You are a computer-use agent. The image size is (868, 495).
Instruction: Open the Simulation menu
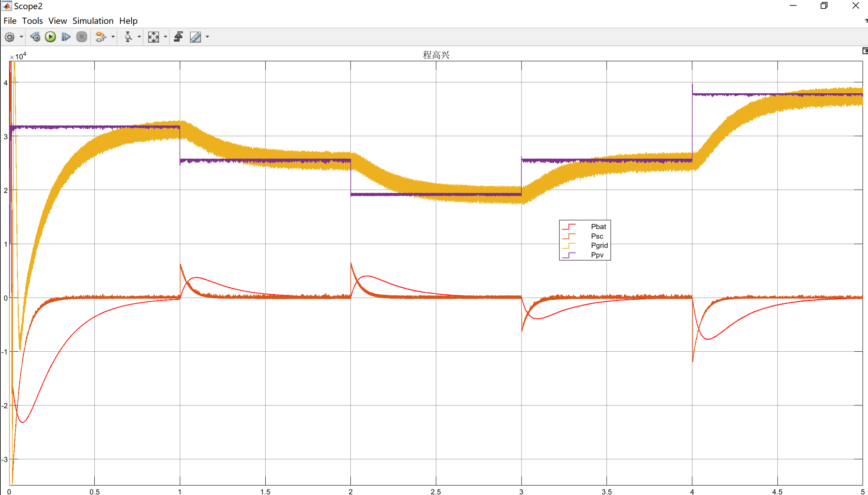93,21
